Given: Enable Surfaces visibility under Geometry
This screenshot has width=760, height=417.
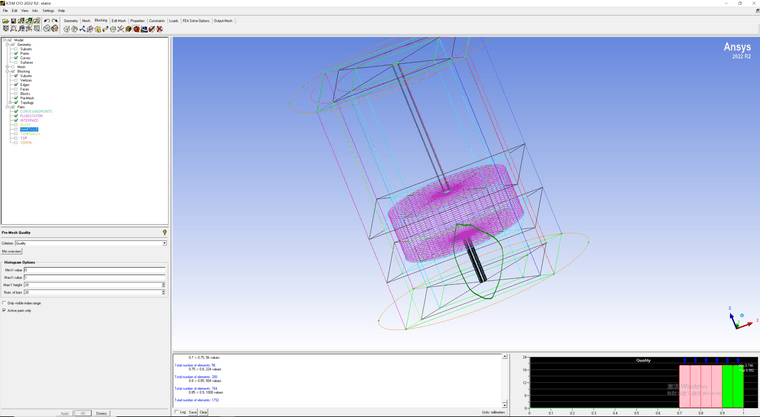Looking at the screenshot, I should (x=16, y=62).
